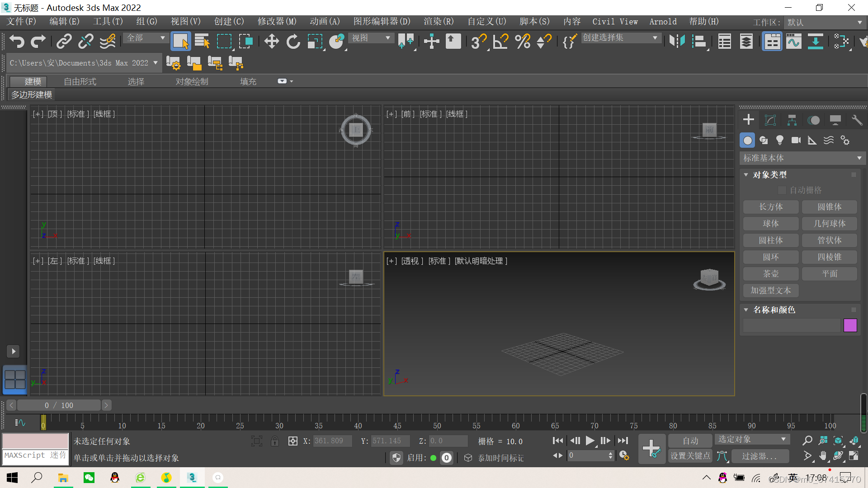The height and width of the screenshot is (488, 868).
Task: Toggle 自动 auto key mode
Action: point(690,441)
